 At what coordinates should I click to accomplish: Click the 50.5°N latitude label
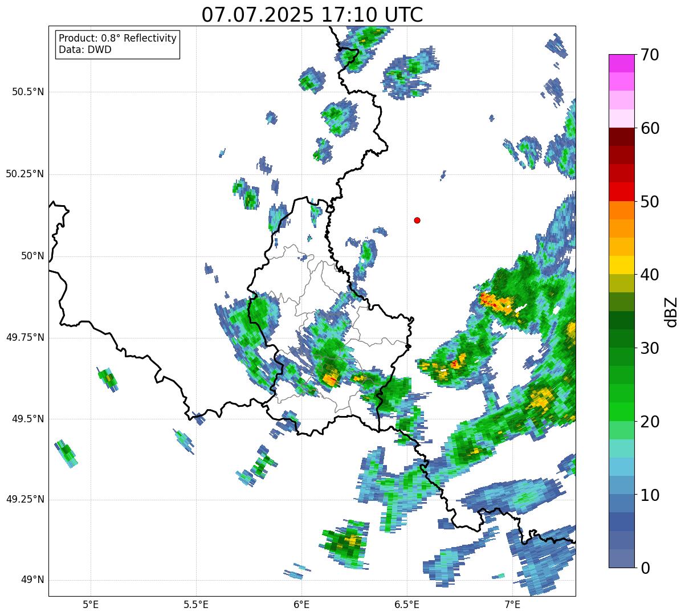tap(27, 92)
